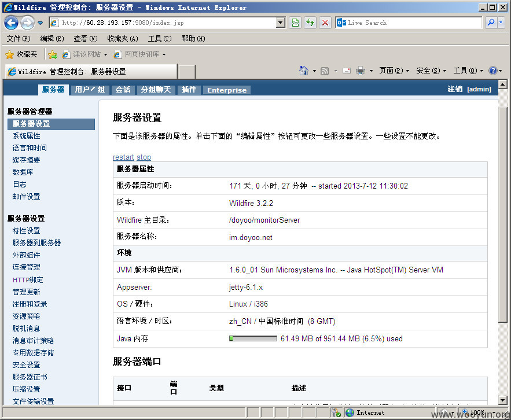The height and width of the screenshot is (420, 511).
Task: Open the 编辑(E) menu
Action: [52, 39]
